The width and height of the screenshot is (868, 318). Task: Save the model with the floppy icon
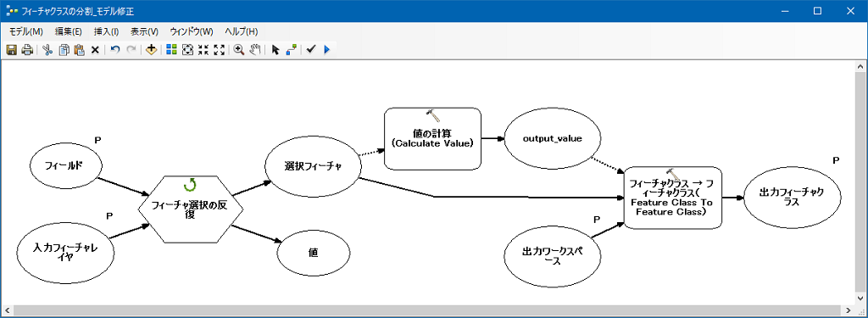[11, 50]
